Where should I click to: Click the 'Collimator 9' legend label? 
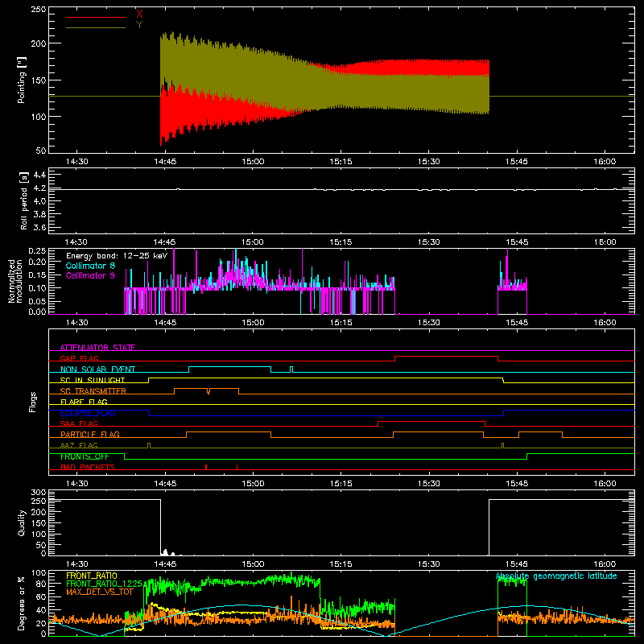[90, 275]
